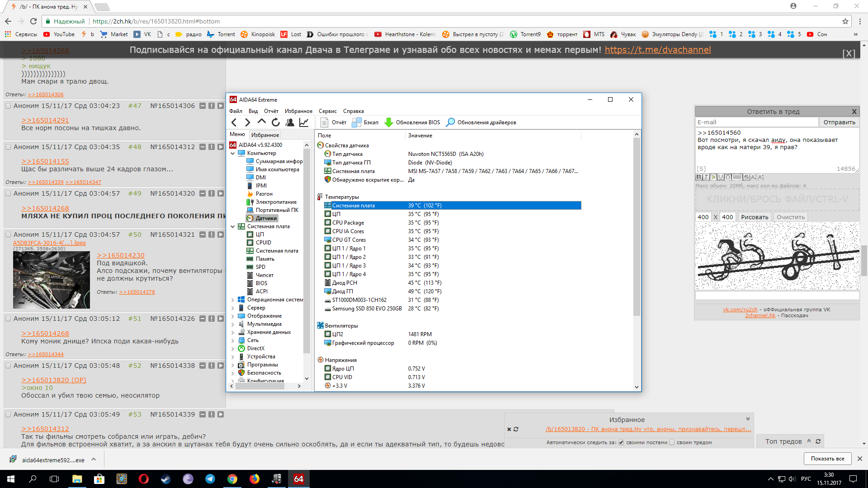Click the Бэкап toolbar button
Image resolution: width=868 pixels, height=488 pixels.
click(x=365, y=122)
